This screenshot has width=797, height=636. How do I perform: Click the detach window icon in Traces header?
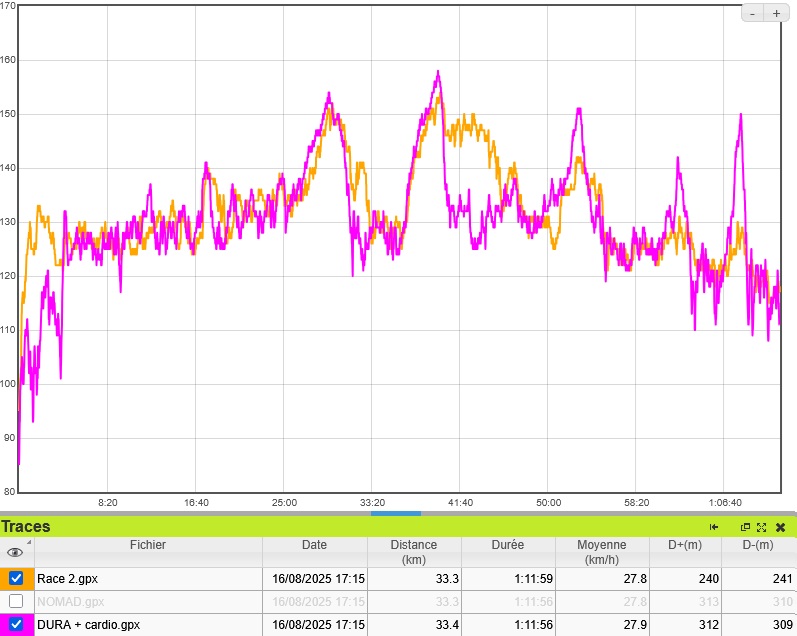745,527
